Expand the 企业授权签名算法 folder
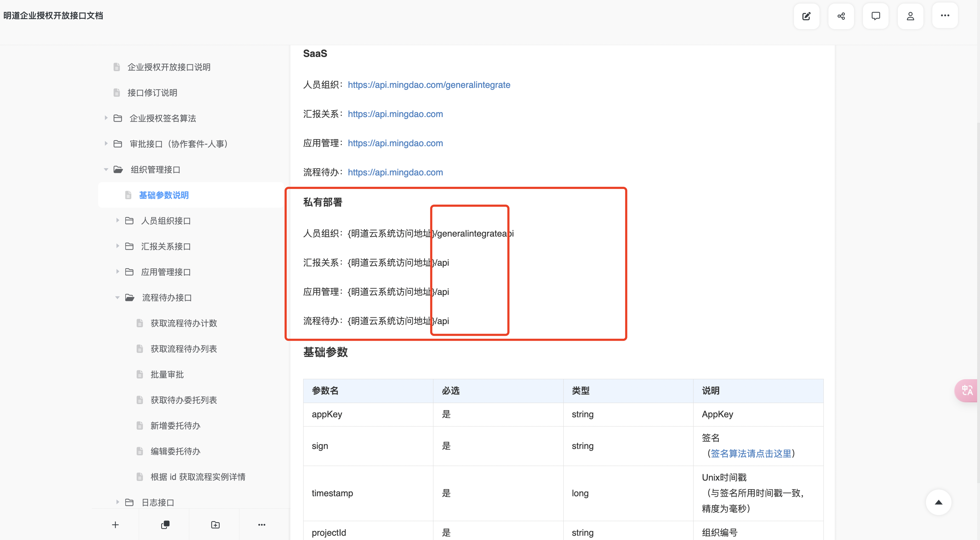This screenshot has height=540, width=980. 106,118
